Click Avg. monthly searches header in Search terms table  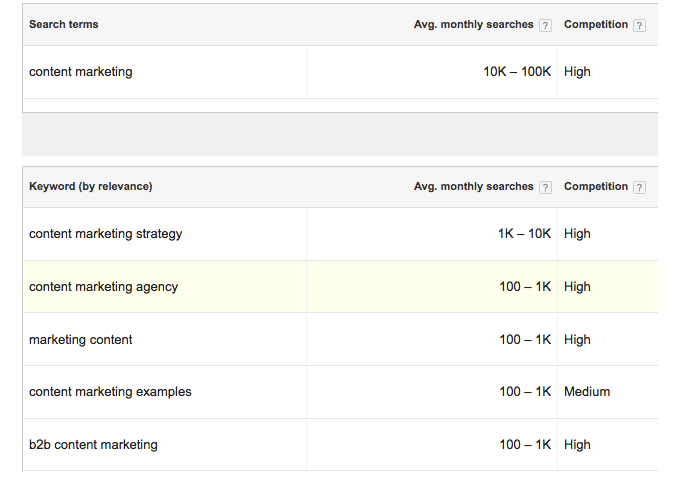click(474, 24)
